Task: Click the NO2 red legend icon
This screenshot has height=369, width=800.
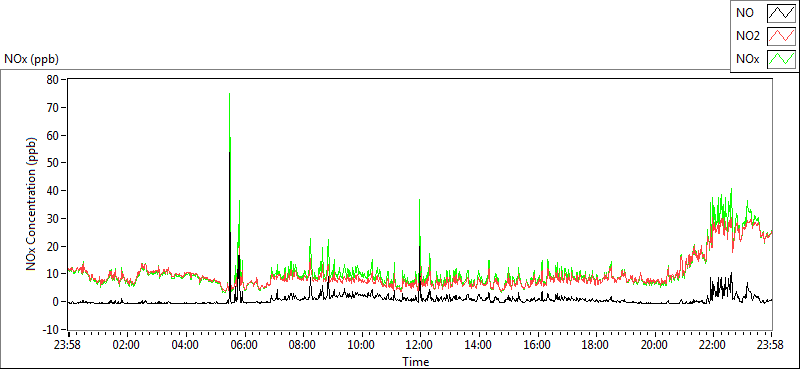Action: tap(782, 36)
